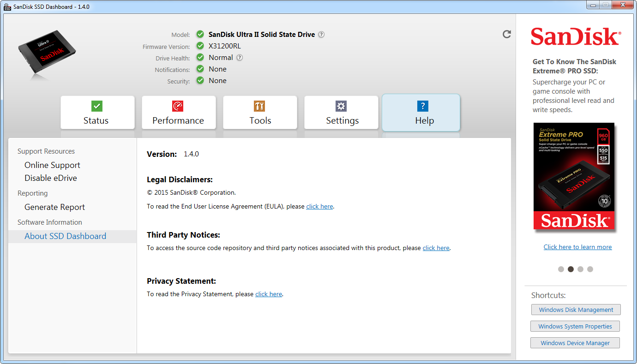
Task: Select the Help tab
Action: click(421, 113)
